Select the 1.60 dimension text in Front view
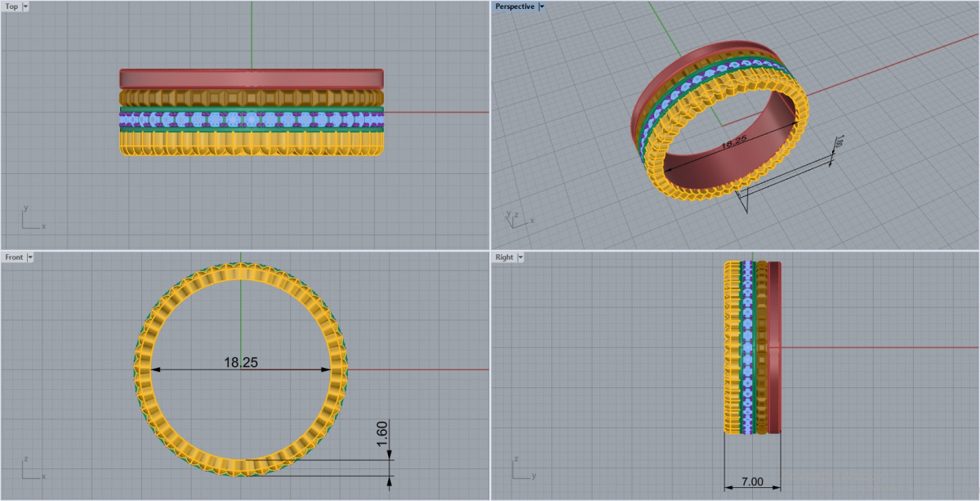 pos(382,433)
